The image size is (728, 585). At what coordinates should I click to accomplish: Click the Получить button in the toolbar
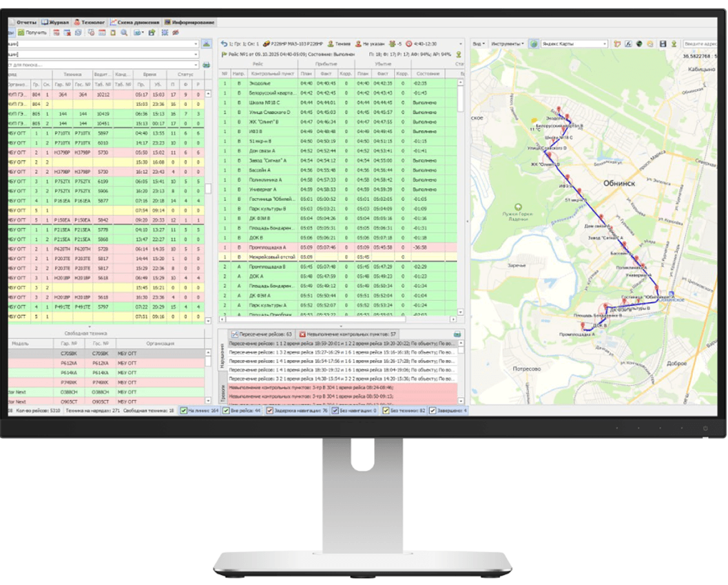[x=32, y=32]
